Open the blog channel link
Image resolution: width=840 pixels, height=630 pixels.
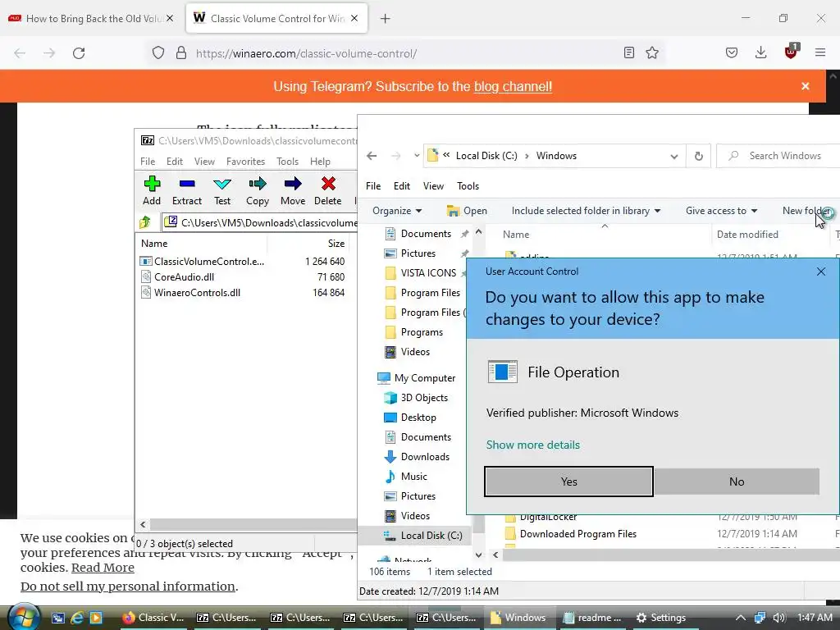(513, 86)
